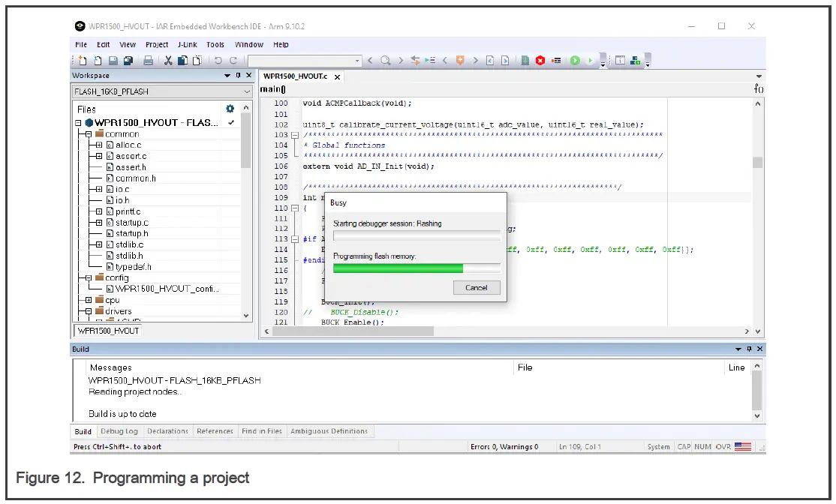Image resolution: width=836 pixels, height=504 pixels.
Task: Click the Save All toolbar icon
Action: coord(128,61)
